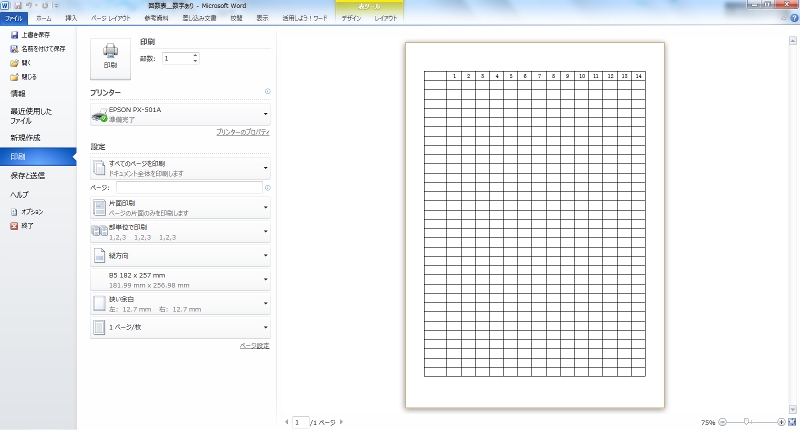Switch to the table tools Layout (レイアウト) tab
Viewport: 800px width, 430px height.
pos(386,18)
